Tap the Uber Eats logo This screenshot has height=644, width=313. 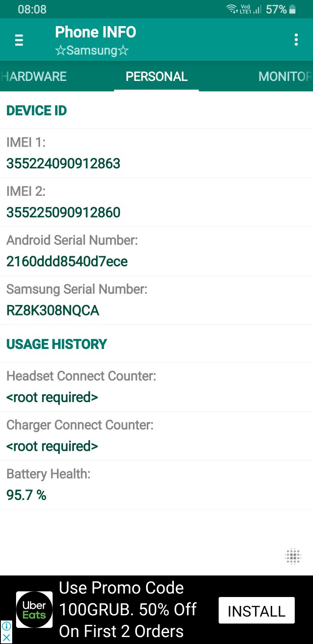(34, 610)
